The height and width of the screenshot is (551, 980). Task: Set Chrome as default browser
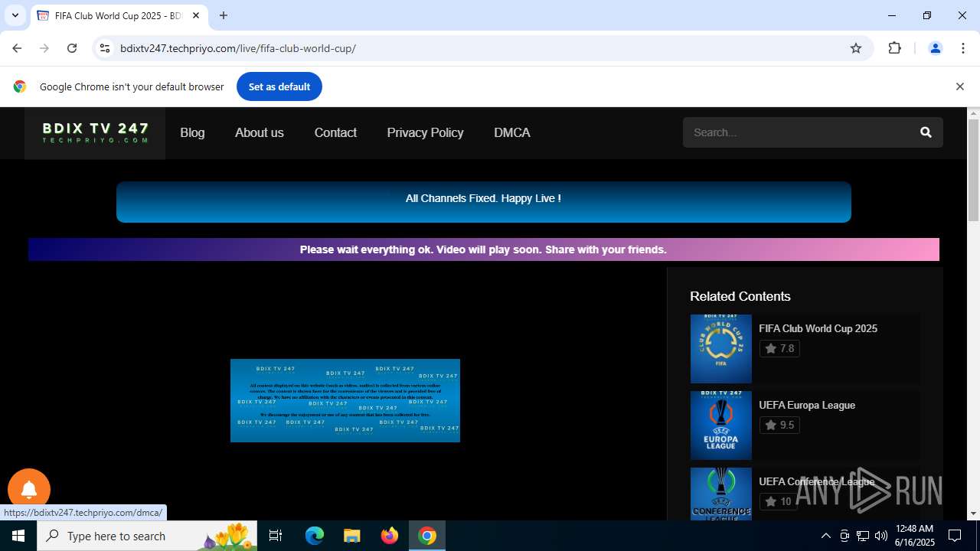279,86
